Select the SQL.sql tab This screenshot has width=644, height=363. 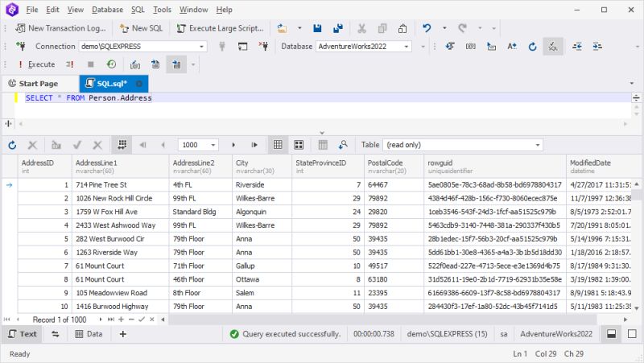(112, 84)
